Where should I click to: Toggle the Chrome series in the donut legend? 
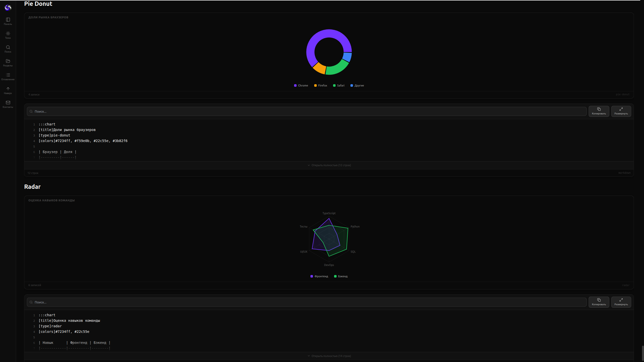coord(301,85)
